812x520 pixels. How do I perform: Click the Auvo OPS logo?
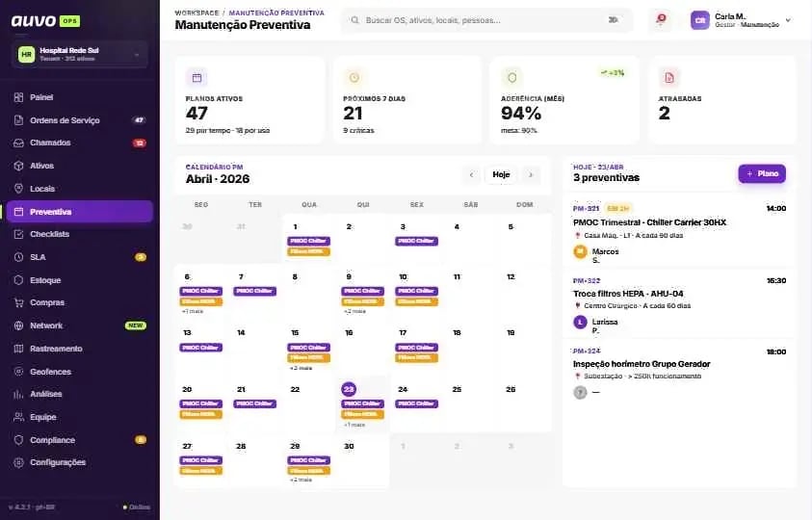click(x=45, y=21)
